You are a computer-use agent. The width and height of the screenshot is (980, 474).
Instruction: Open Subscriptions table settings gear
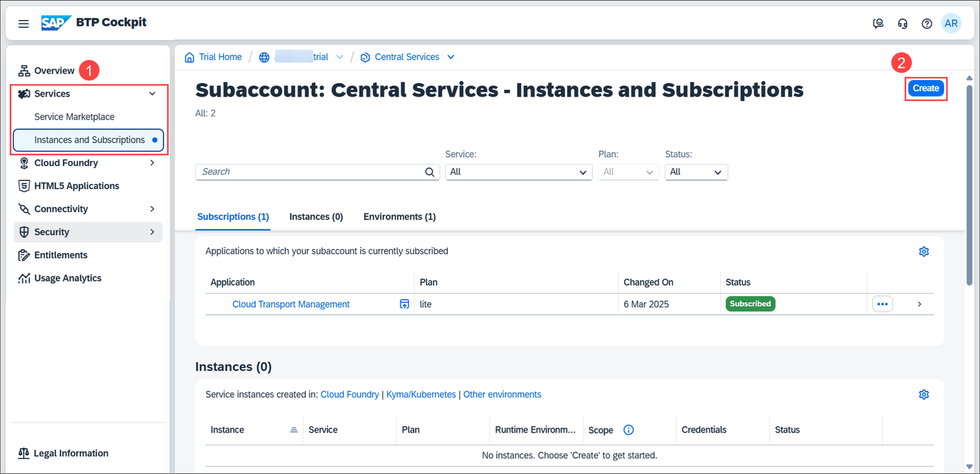[924, 252]
